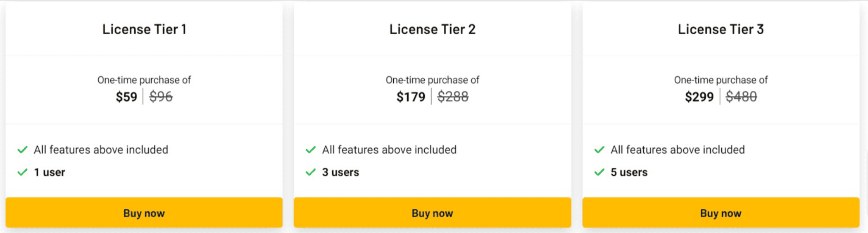Click checkmark next to Tier 3 'All features above included'

coord(599,150)
